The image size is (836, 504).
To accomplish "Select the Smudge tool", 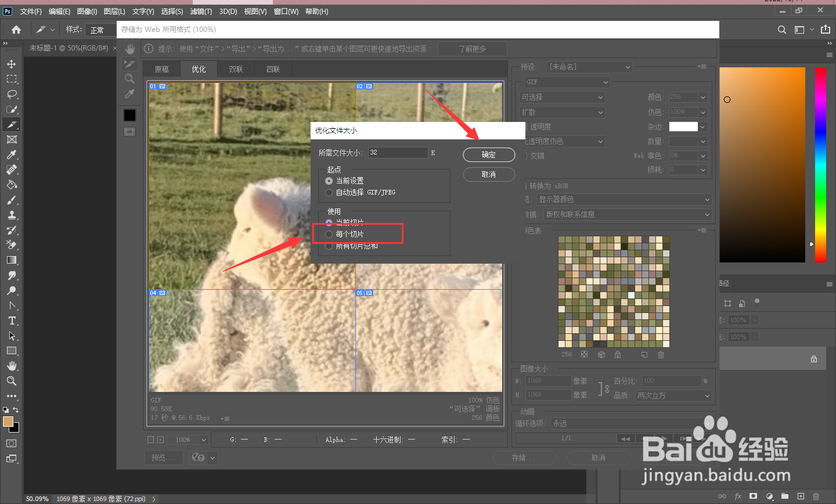I will click(x=12, y=275).
